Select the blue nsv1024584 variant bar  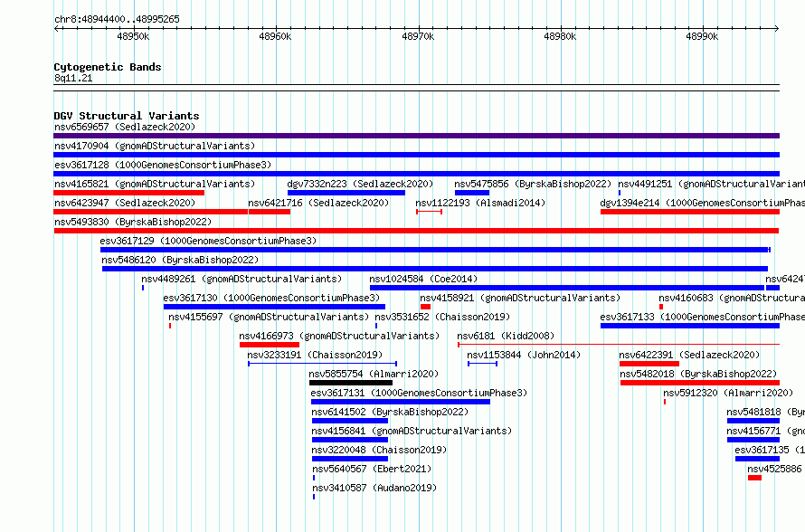567,288
